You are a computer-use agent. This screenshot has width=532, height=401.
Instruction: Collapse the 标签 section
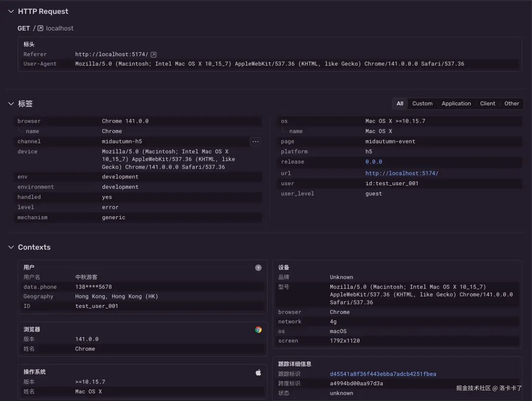tap(11, 104)
